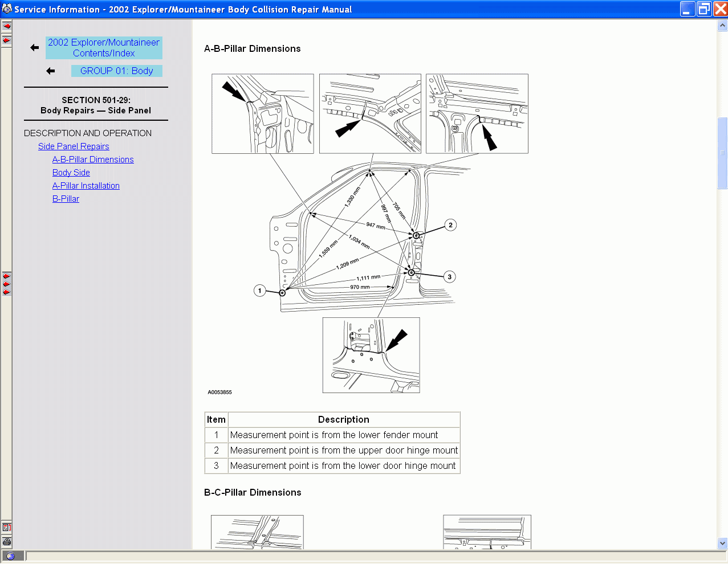Click the topmost red arrow in left strip
This screenshot has width=728, height=564.
click(7, 26)
